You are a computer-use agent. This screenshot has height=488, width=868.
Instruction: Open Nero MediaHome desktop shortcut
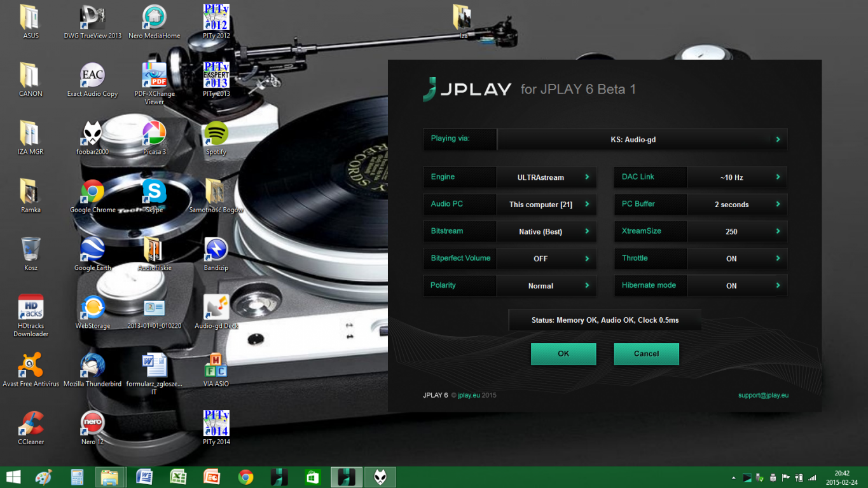click(154, 22)
